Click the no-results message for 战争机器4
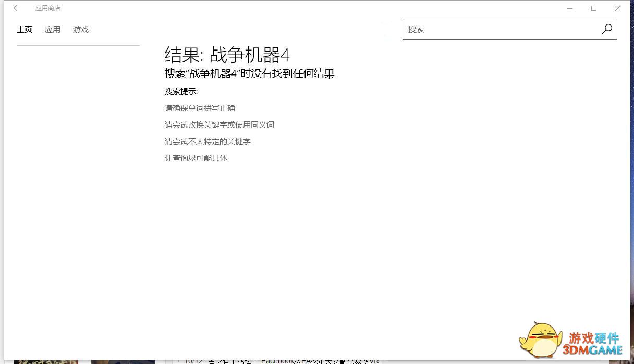Image resolution: width=634 pixels, height=364 pixels. [x=250, y=73]
